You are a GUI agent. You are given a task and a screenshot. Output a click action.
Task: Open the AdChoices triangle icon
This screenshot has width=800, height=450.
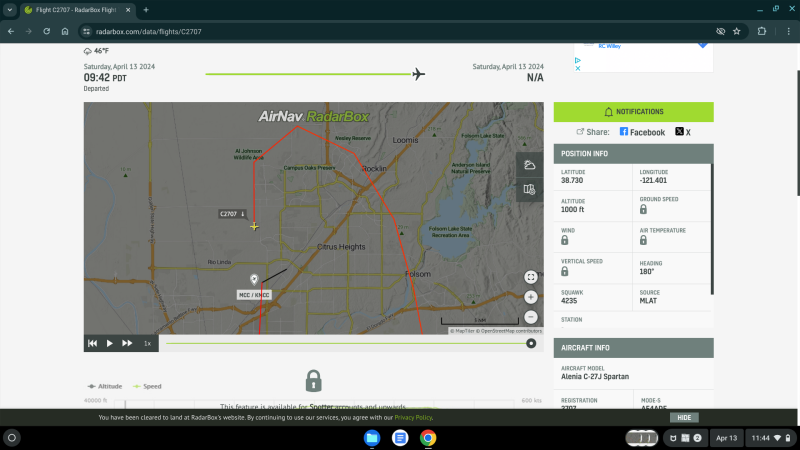(x=578, y=60)
